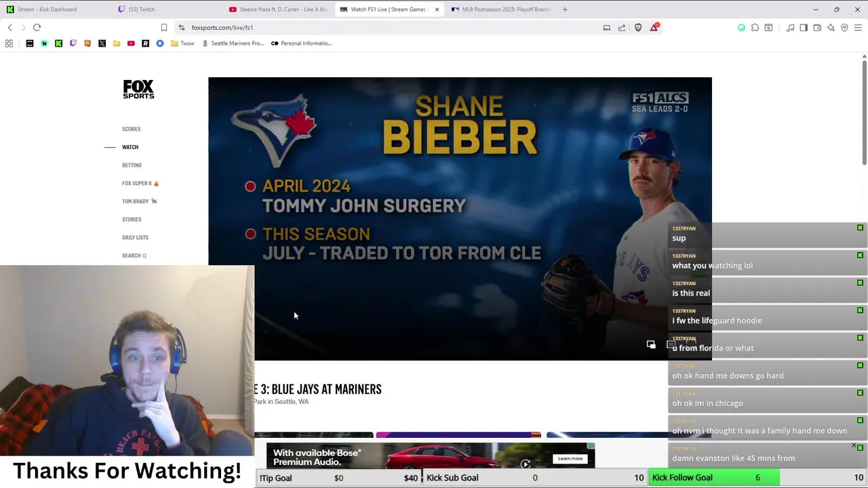The width and height of the screenshot is (868, 488).
Task: Open the Twow bookmarks folder
Action: point(182,43)
